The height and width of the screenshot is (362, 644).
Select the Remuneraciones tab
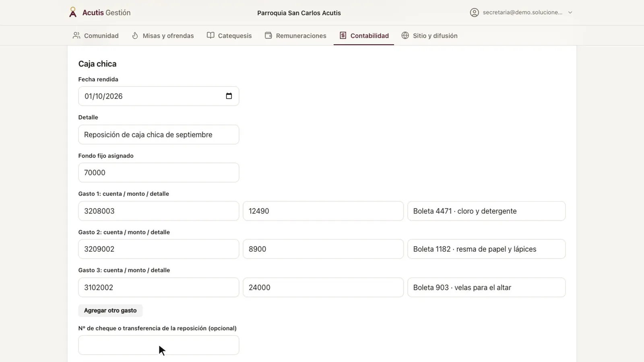coord(296,35)
